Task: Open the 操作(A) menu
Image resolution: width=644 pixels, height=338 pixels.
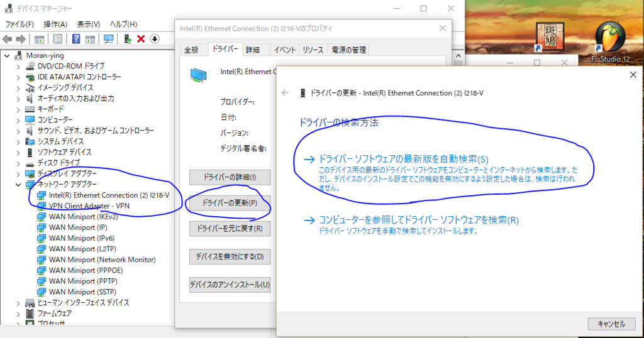Action: click(x=55, y=25)
